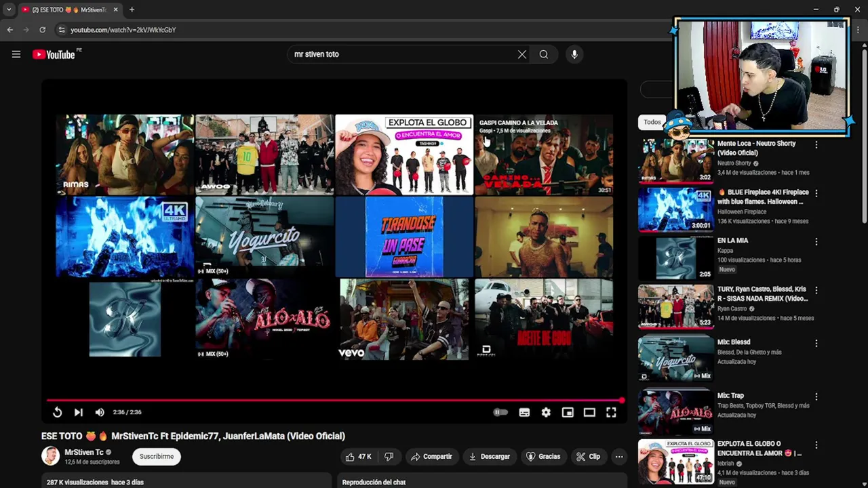Screen dimensions: 868x488
Task: Open more actions three-dot menu below video
Action: click(619, 457)
